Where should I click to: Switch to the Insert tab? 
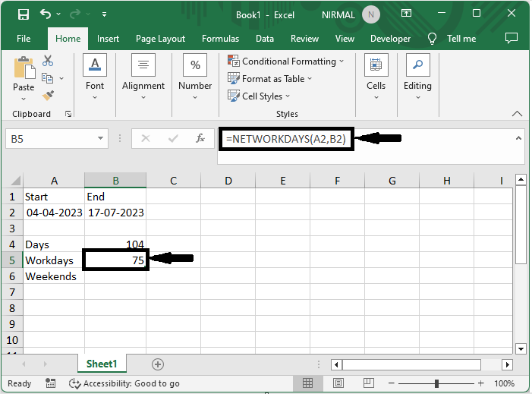tap(108, 39)
